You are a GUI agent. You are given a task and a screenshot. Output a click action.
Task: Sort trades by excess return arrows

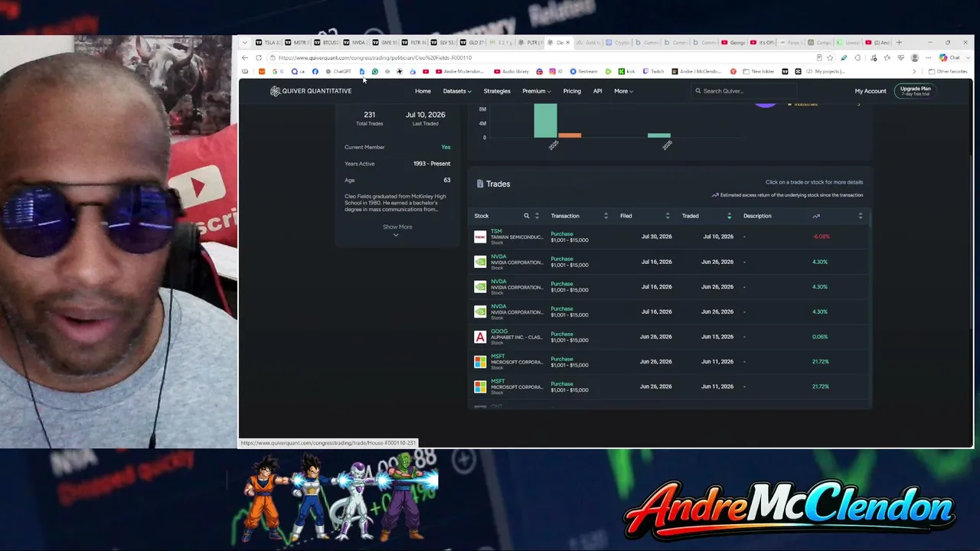click(861, 216)
